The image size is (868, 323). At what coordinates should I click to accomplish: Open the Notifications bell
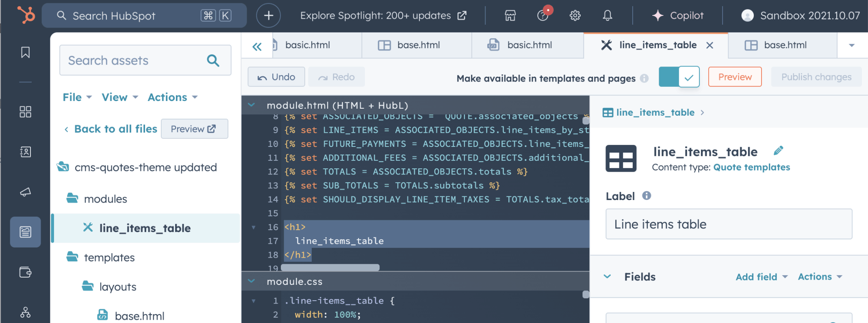click(x=607, y=15)
